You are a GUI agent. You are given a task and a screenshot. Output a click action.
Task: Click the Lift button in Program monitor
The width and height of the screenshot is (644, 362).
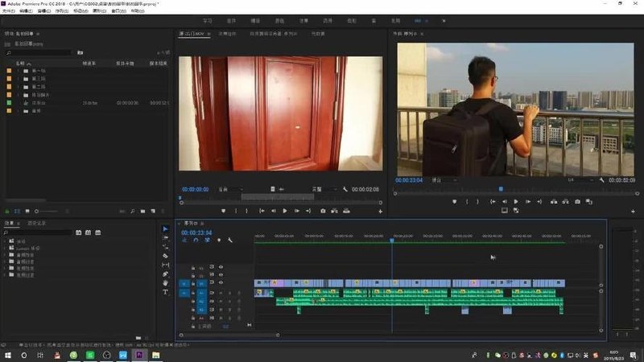(x=554, y=202)
